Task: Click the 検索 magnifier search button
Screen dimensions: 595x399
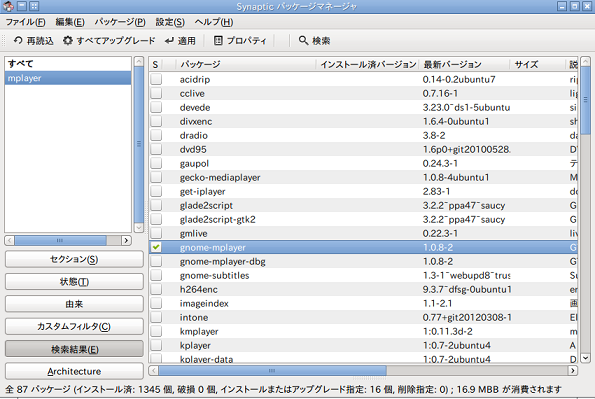Action: (x=314, y=40)
